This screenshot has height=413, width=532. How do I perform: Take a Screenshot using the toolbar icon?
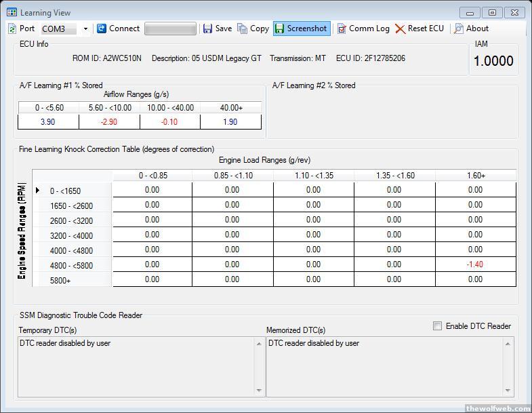pos(279,28)
